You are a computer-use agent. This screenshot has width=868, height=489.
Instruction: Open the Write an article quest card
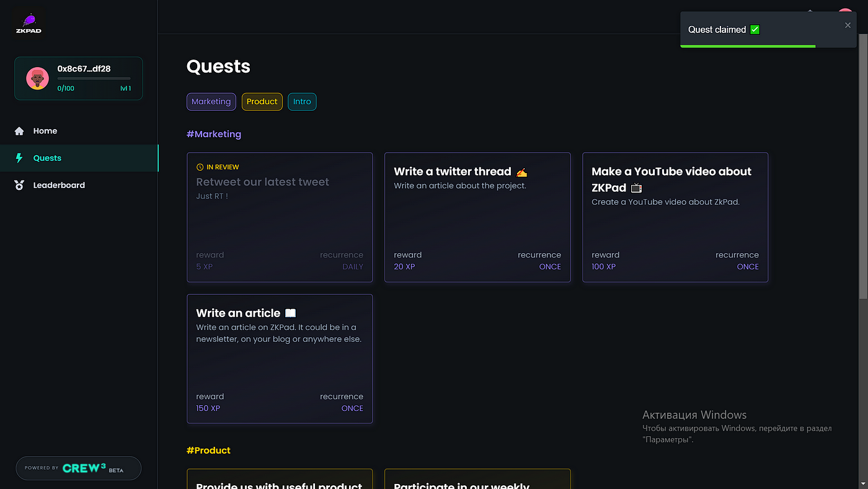(280, 359)
